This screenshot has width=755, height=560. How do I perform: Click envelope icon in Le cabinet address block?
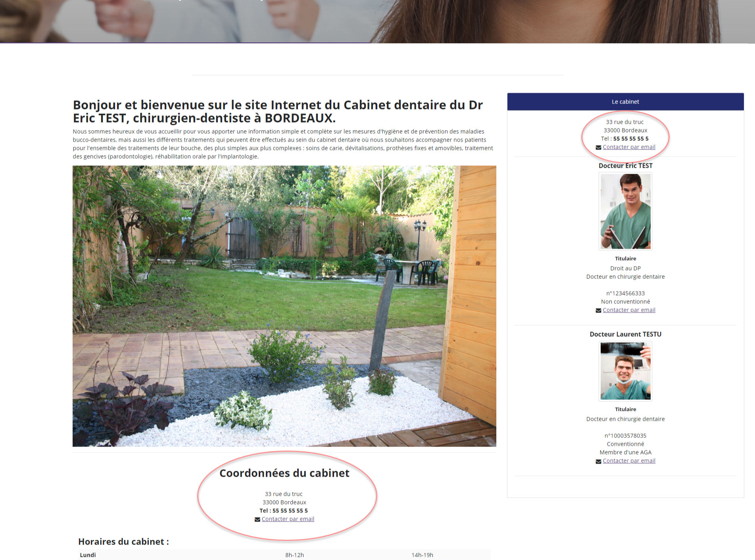[598, 148]
